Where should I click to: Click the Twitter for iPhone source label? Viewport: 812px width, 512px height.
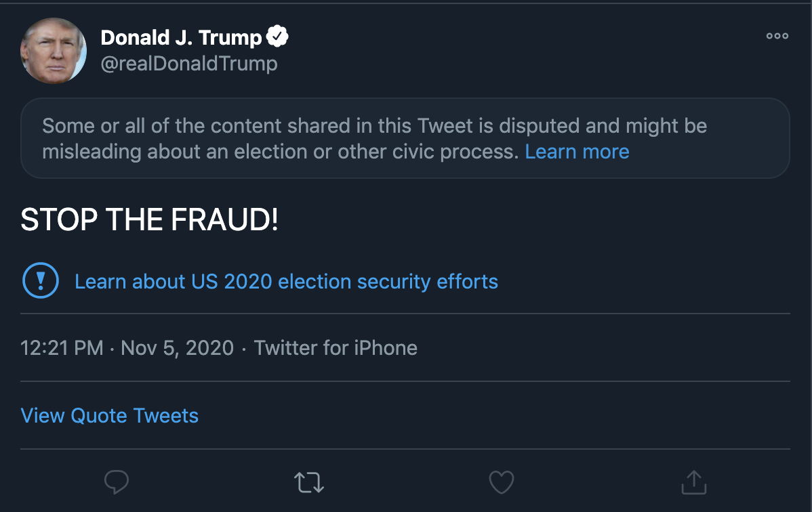tap(336, 348)
